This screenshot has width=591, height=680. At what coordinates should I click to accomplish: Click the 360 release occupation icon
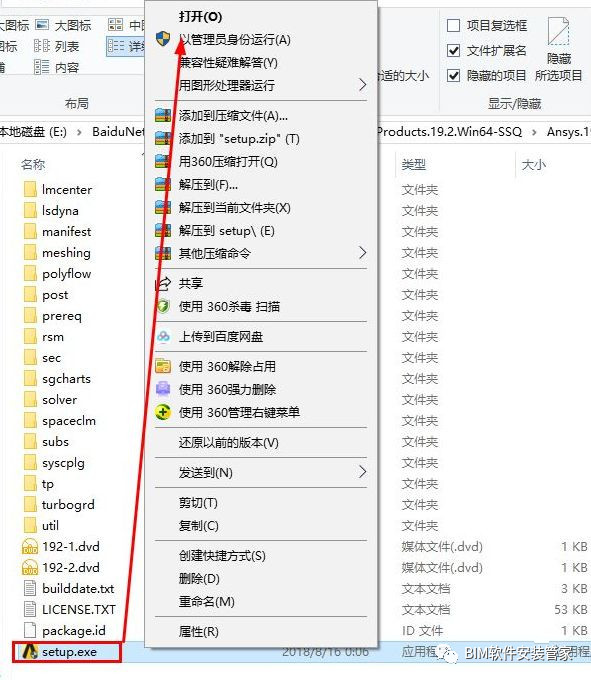(163, 366)
